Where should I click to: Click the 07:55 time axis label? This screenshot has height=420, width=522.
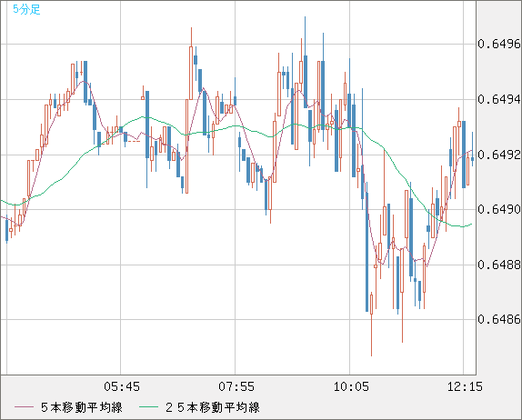click(236, 386)
